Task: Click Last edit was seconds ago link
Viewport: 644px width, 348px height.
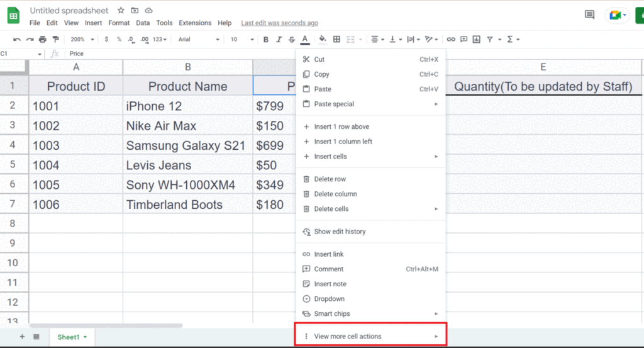Action: click(x=279, y=23)
